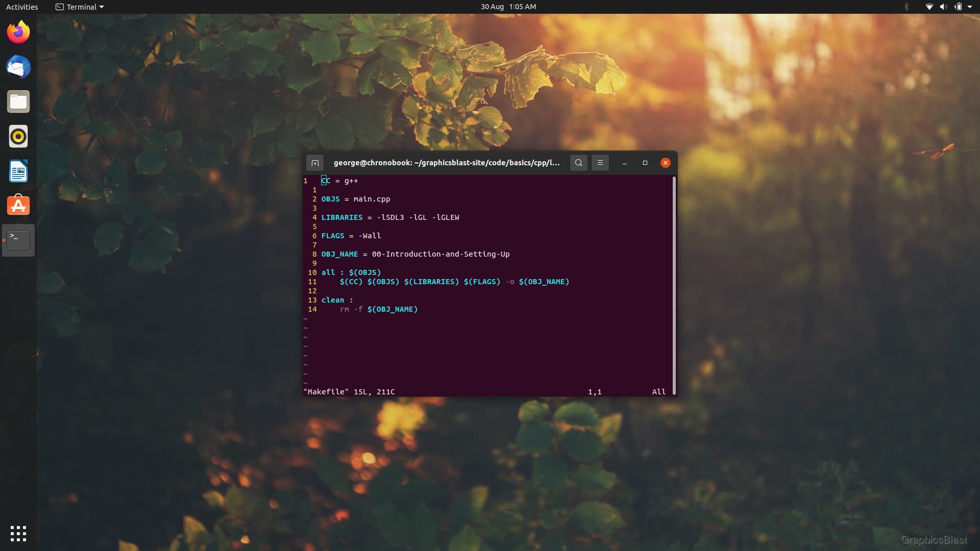Click the 'all' target name

328,272
